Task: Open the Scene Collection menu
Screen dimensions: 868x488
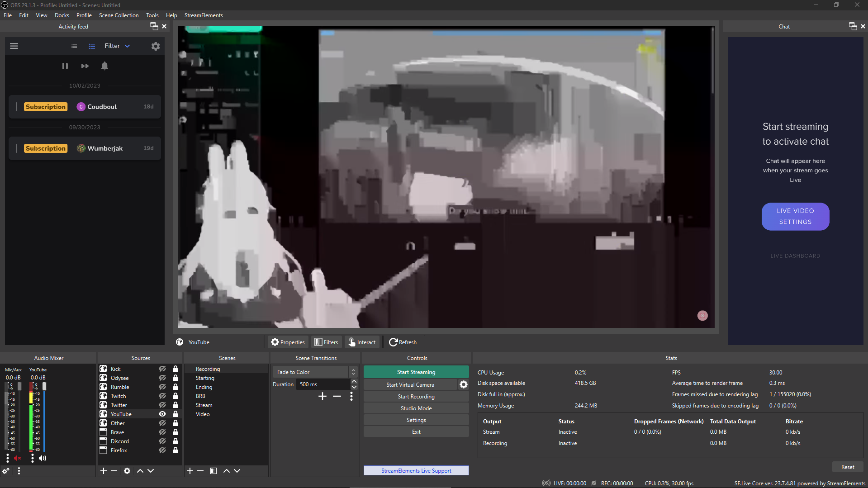Action: point(119,15)
